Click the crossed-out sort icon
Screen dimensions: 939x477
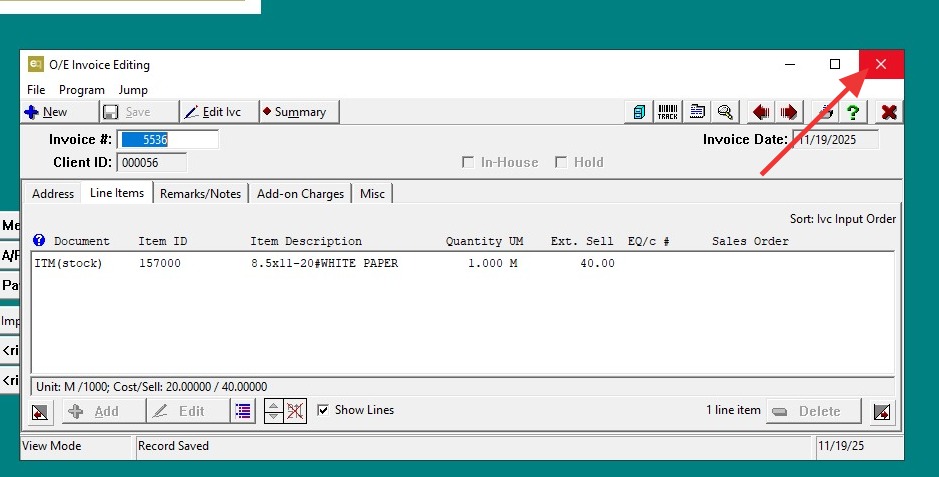coord(295,411)
